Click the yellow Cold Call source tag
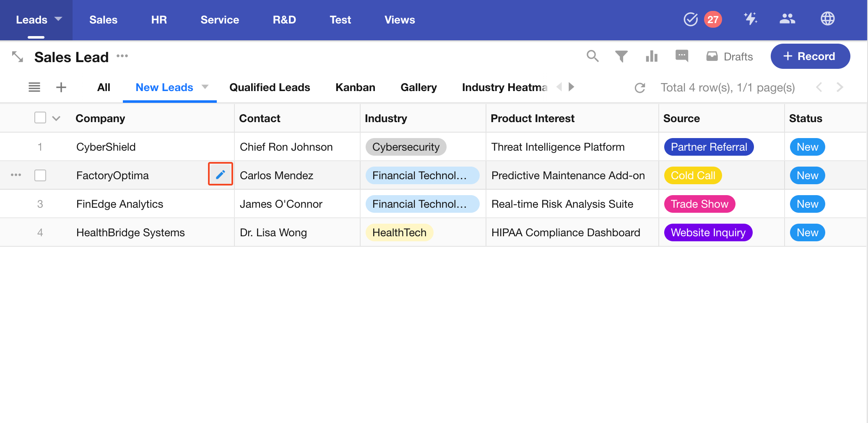 coord(693,175)
